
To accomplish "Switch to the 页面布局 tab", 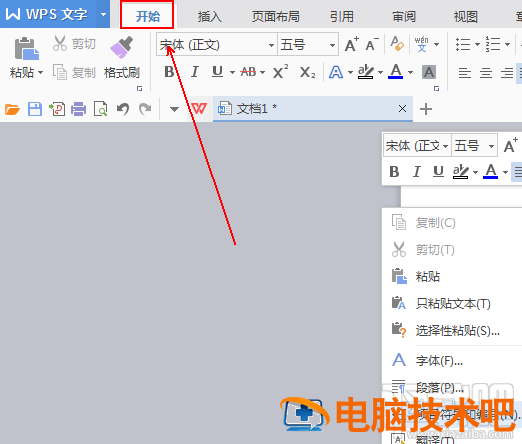I will coord(275,16).
